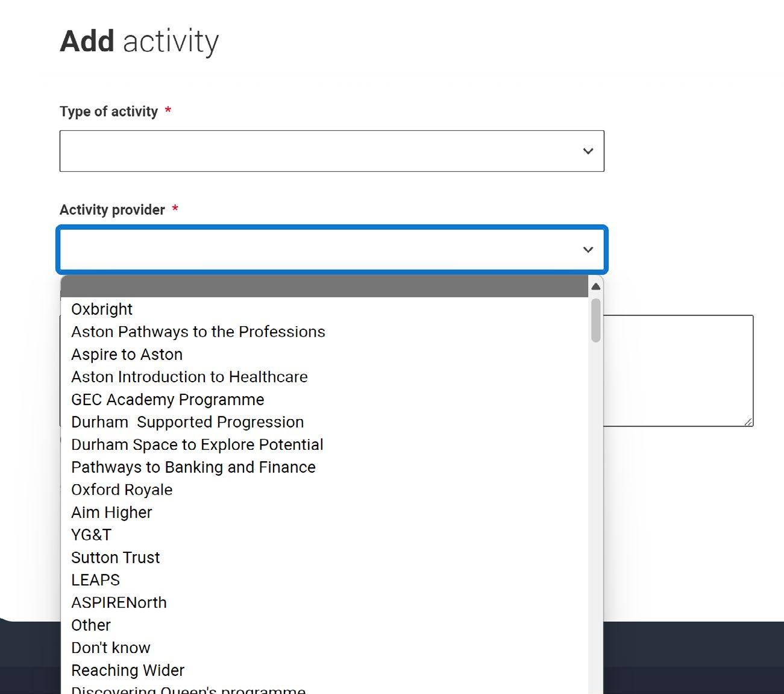Select YG&T from the list
Image resolution: width=784 pixels, height=694 pixels.
(x=91, y=535)
